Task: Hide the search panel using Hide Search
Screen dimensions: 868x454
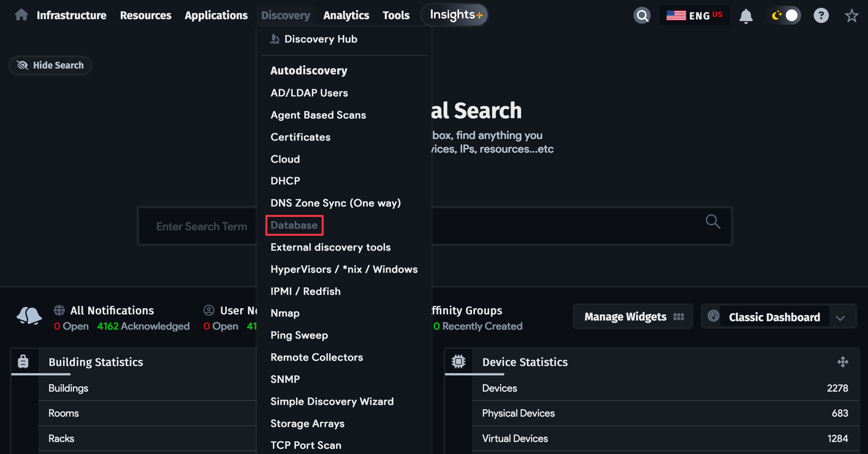Action: tap(50, 65)
